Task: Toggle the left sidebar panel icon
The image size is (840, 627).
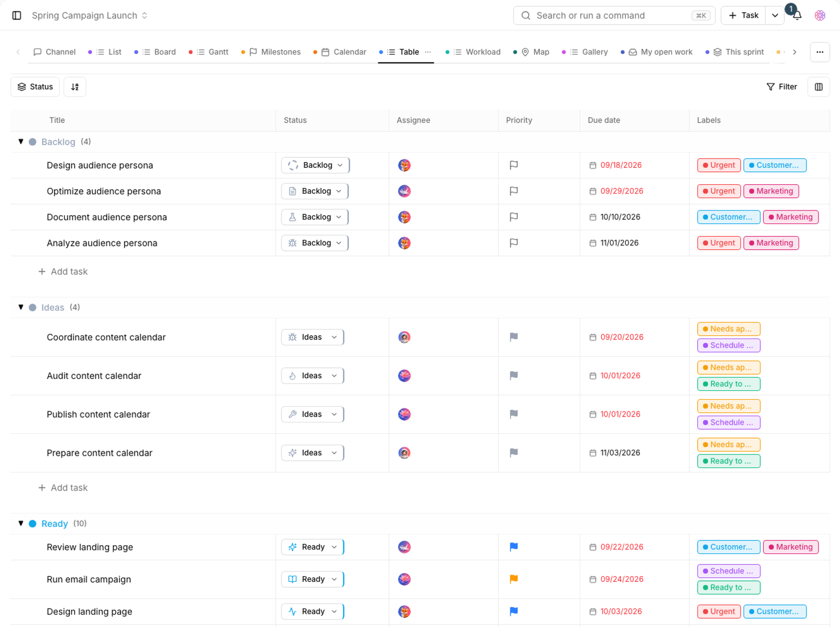Action: click(17, 15)
